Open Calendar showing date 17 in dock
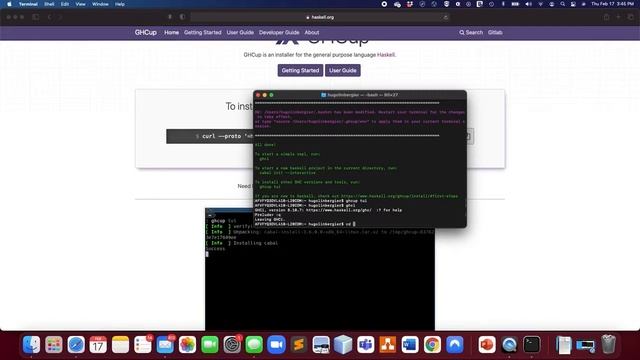Viewport: 640px width, 360px height. [x=98, y=345]
